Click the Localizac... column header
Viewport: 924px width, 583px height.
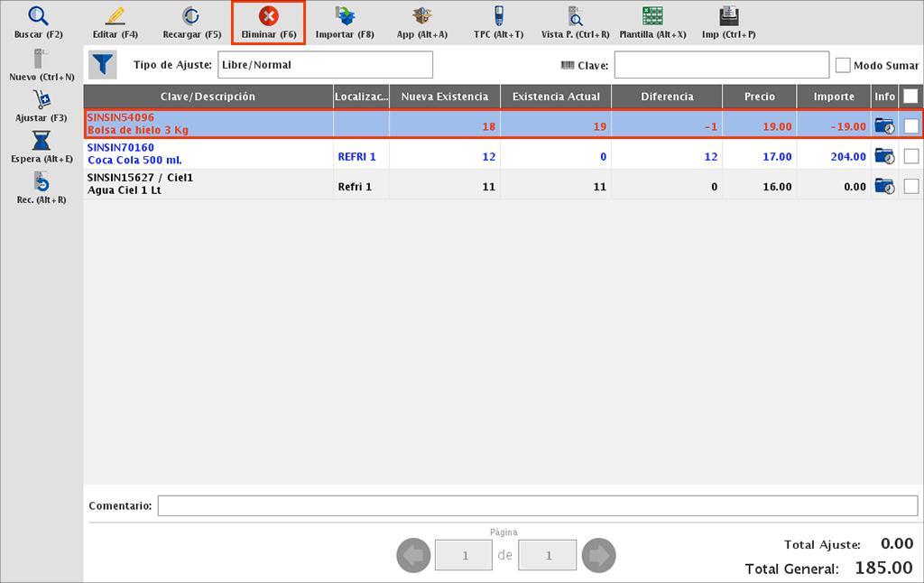pyautogui.click(x=361, y=97)
